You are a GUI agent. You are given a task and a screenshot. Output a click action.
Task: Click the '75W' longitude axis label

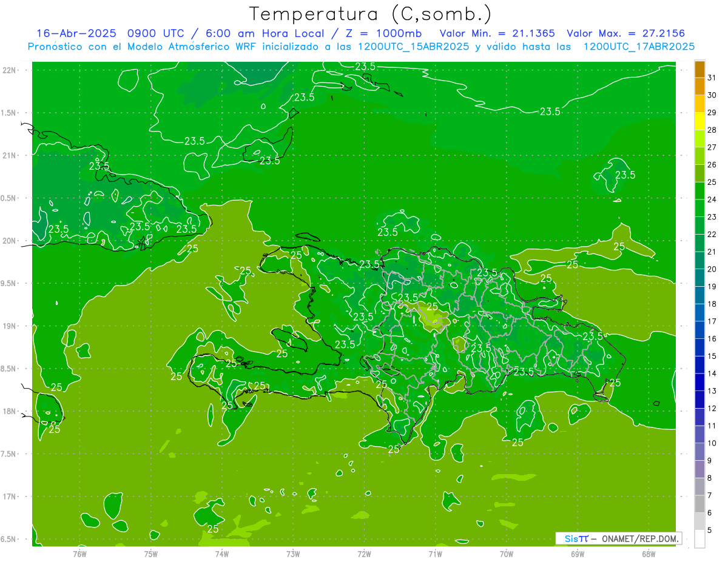coord(150,554)
